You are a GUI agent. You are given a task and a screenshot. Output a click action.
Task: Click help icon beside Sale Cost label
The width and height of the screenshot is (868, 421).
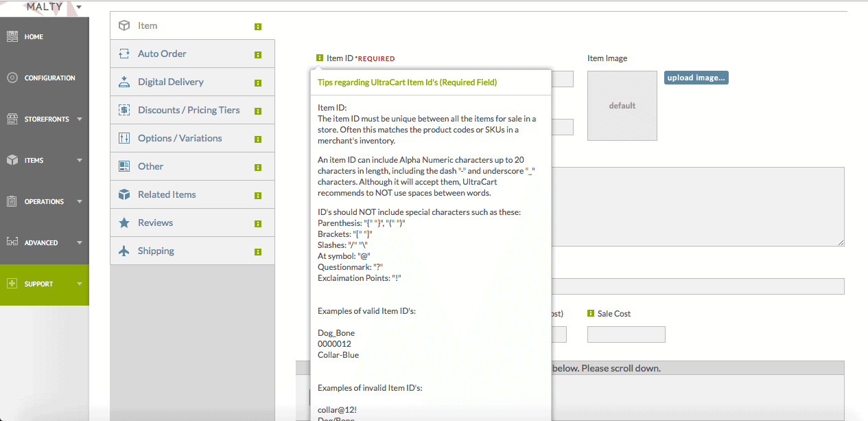click(591, 313)
